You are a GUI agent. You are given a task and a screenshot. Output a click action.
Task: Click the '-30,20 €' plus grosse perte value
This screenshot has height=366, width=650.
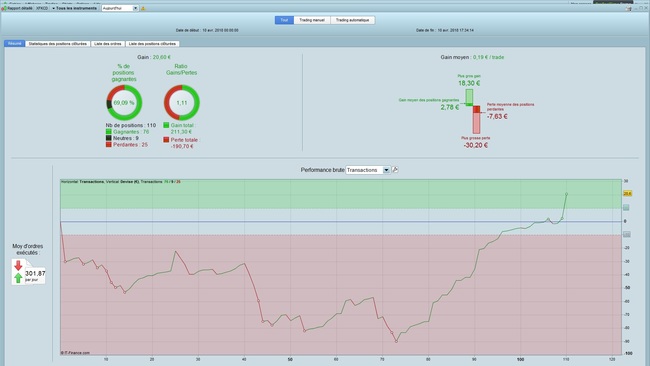[x=475, y=145]
